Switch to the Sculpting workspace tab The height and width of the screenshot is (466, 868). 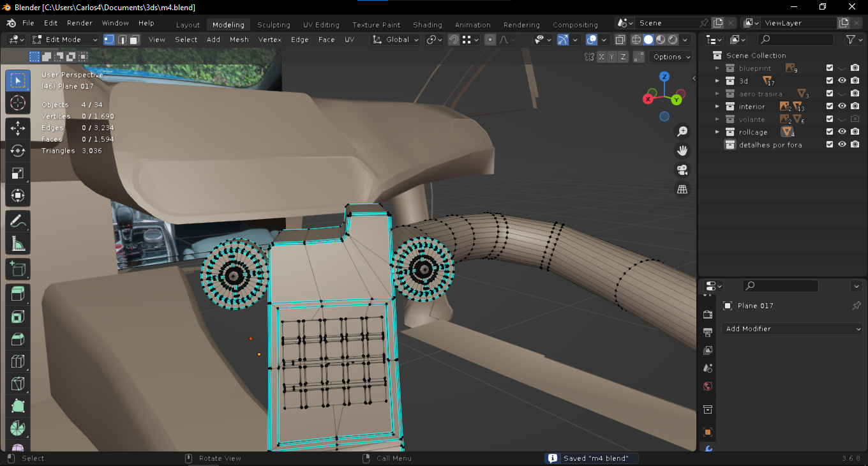click(x=273, y=25)
